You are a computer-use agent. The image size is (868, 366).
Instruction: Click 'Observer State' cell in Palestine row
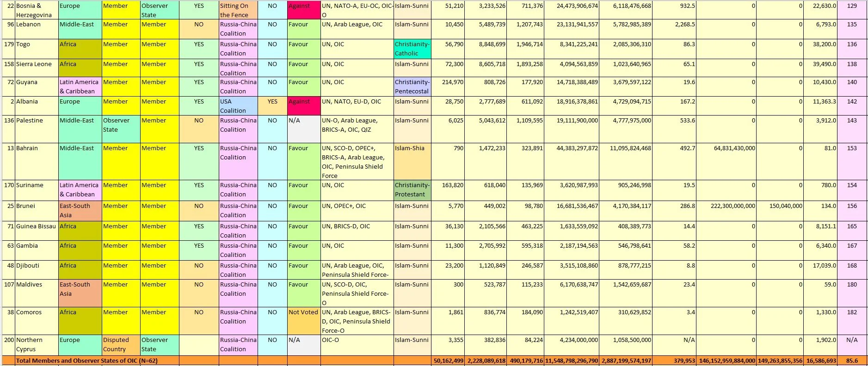pyautogui.click(x=121, y=129)
